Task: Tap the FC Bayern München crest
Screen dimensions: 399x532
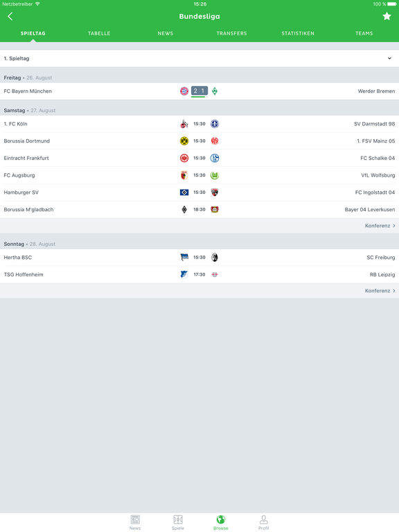Action: click(x=184, y=91)
